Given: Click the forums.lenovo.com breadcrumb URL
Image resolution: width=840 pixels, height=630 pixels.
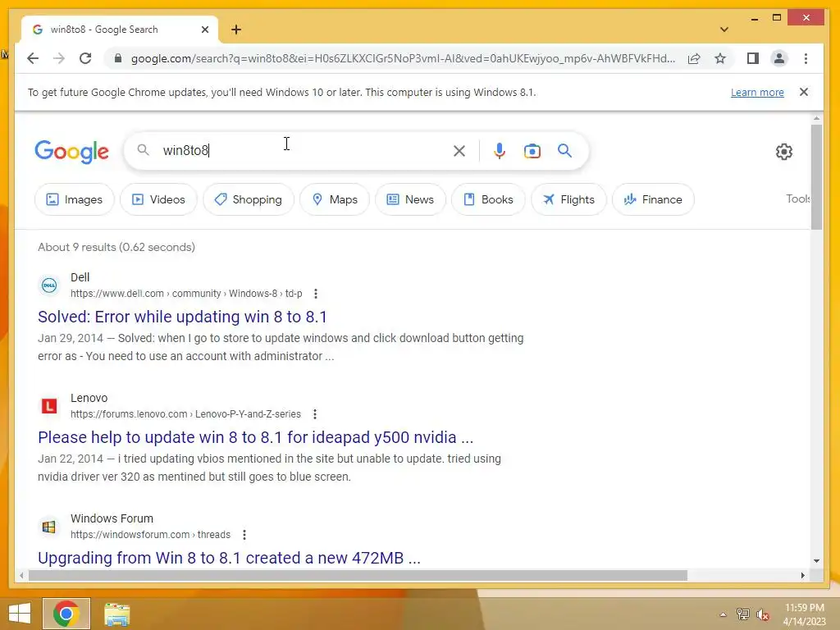Looking at the screenshot, I should coord(185,414).
